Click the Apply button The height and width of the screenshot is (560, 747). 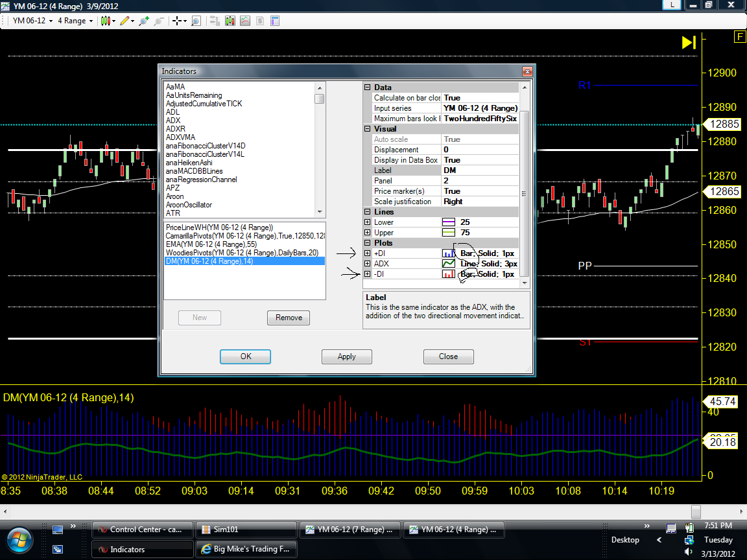[347, 356]
